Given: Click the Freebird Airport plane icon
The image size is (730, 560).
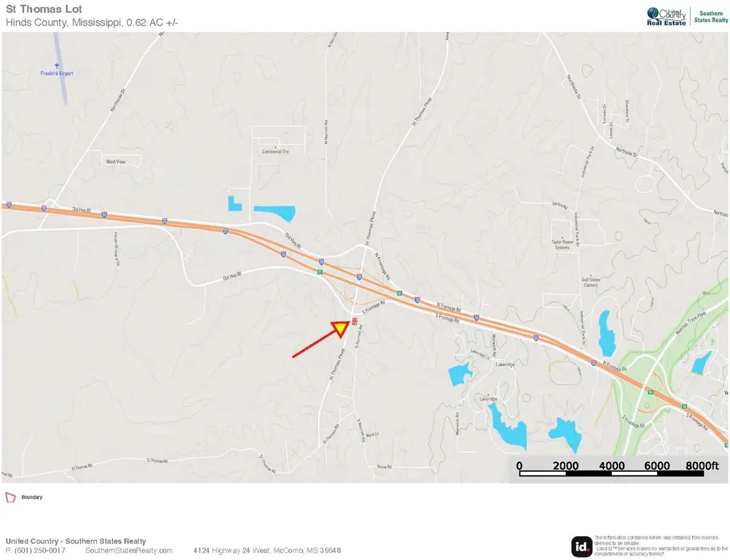Looking at the screenshot, I should pyautogui.click(x=57, y=66).
